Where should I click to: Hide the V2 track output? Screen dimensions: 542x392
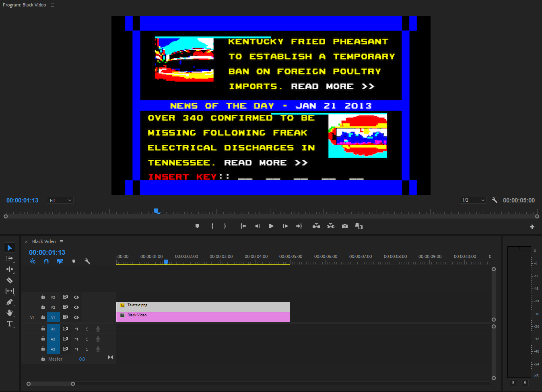click(x=76, y=307)
